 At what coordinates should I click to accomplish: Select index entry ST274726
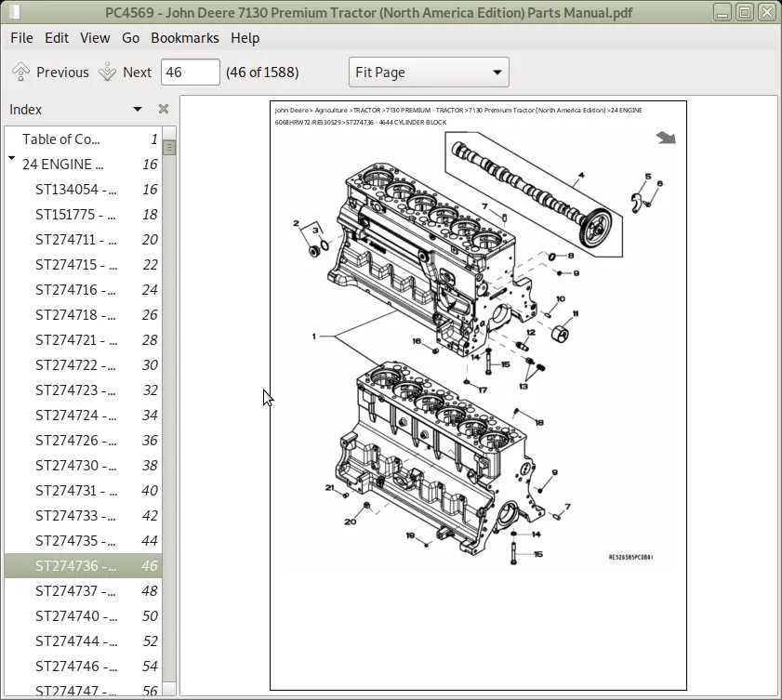tap(84, 441)
